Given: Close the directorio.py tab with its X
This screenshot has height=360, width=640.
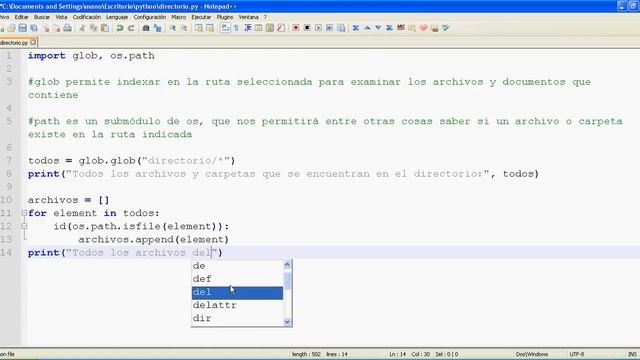Looking at the screenshot, I should click(33, 42).
